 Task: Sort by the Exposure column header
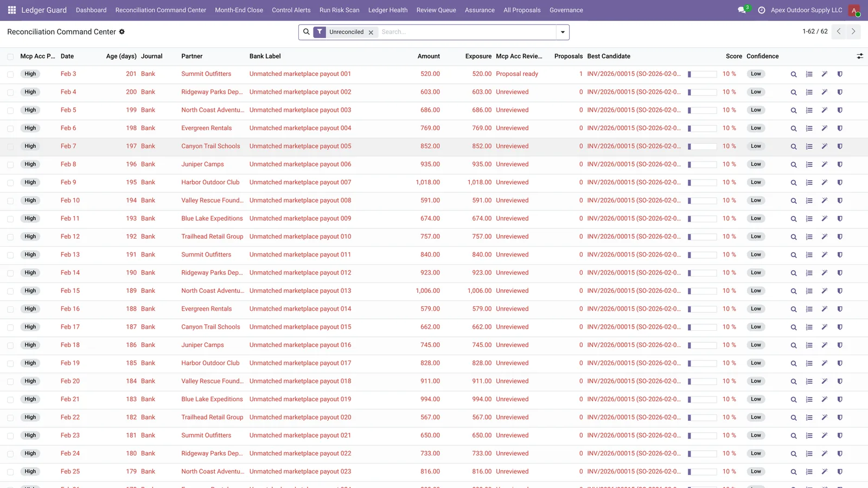click(478, 56)
